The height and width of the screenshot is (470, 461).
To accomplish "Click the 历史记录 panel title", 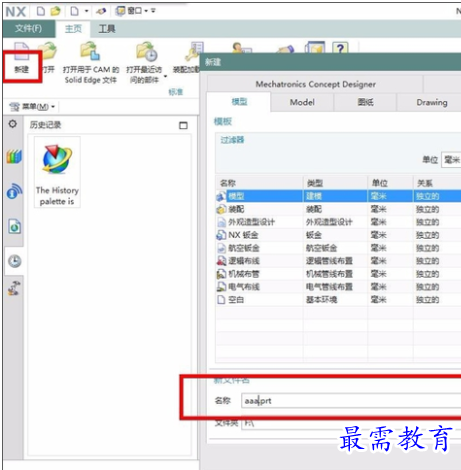I will (45, 125).
